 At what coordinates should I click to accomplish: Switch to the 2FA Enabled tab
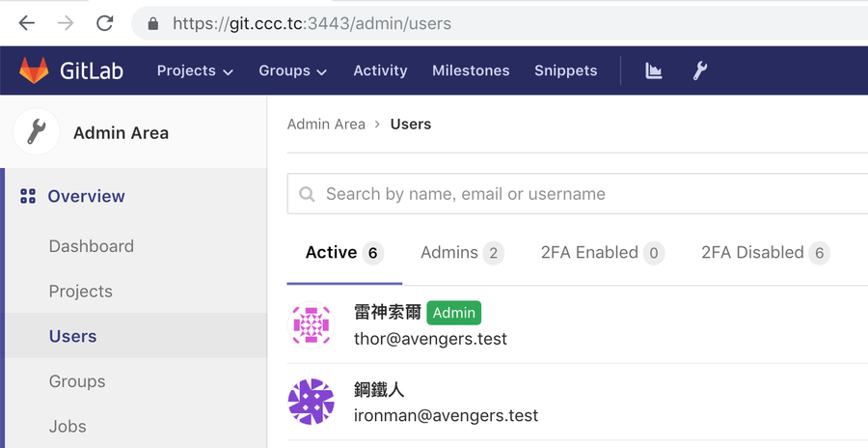(x=602, y=253)
